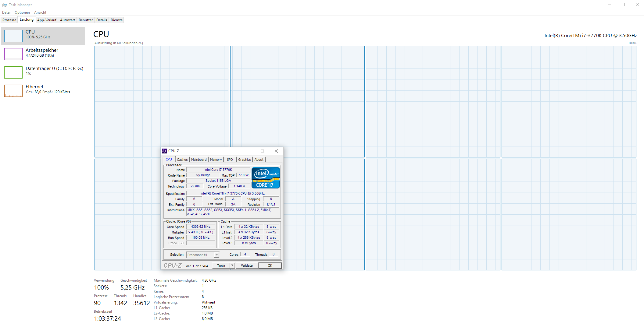Click the Handles count 35612
644x327 pixels.
tap(141, 303)
